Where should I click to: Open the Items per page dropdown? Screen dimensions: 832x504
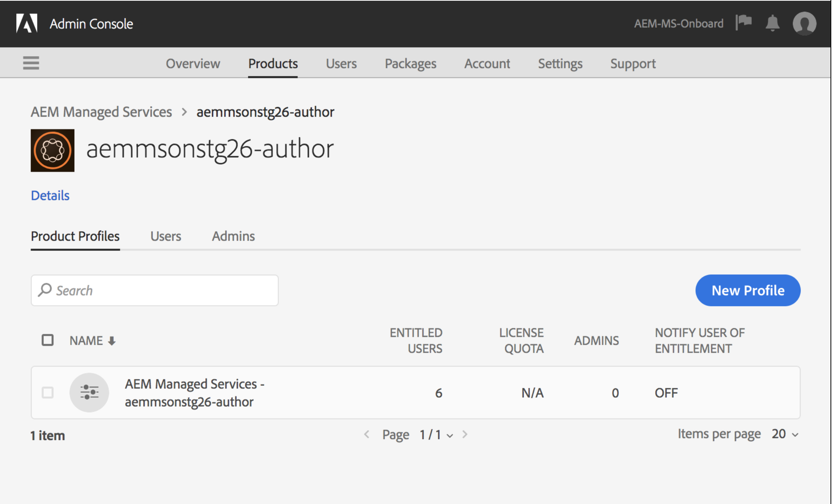[x=785, y=434]
